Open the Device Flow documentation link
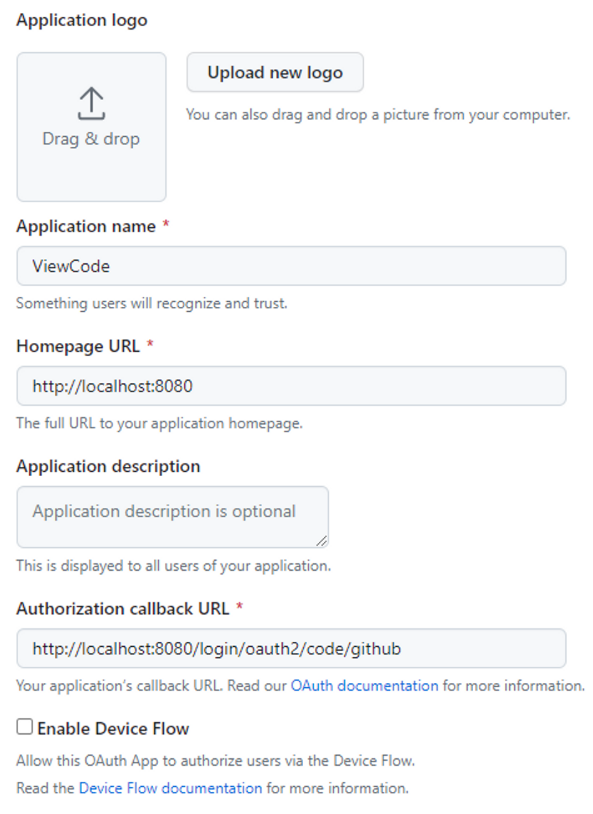This screenshot has width=593, height=814. (170, 788)
